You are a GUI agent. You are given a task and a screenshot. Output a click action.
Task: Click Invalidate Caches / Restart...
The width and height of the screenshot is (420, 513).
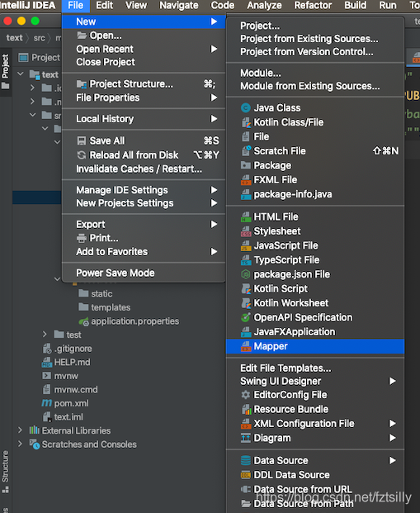139,169
